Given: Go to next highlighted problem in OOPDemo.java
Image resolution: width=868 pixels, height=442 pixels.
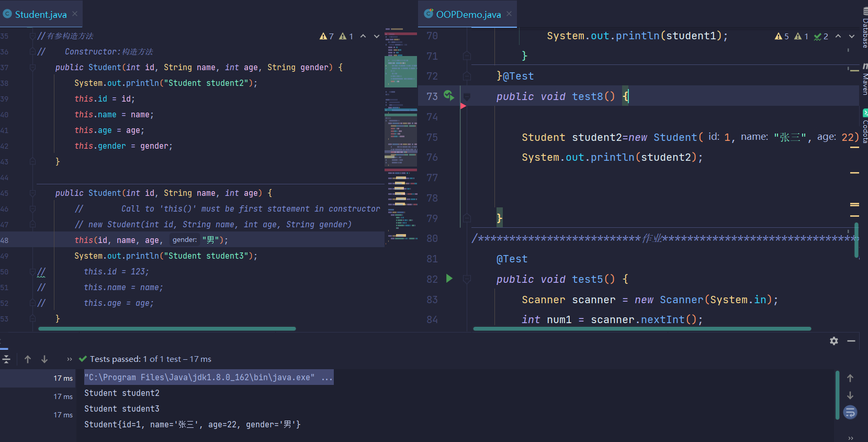Looking at the screenshot, I should [852, 36].
